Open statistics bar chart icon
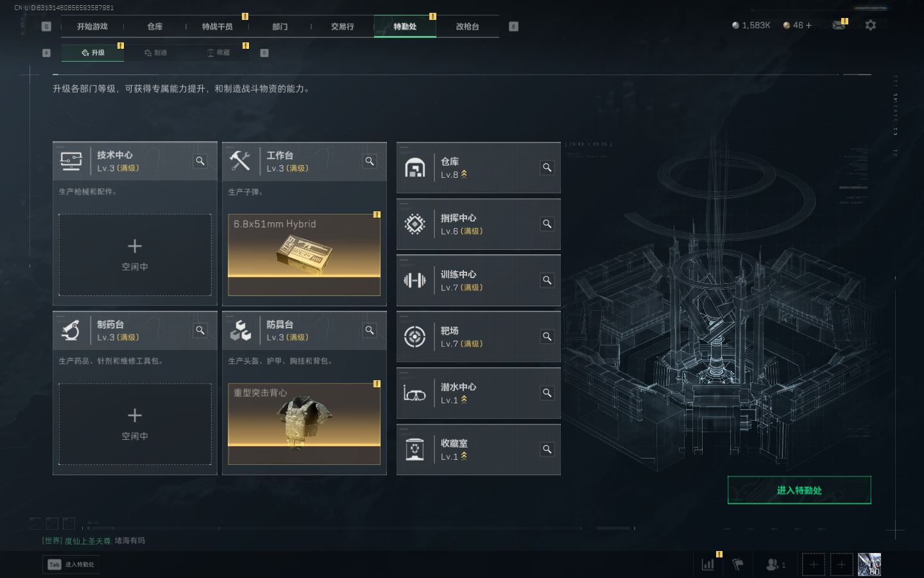Screen dimensions: 924x578 pyautogui.click(x=708, y=565)
